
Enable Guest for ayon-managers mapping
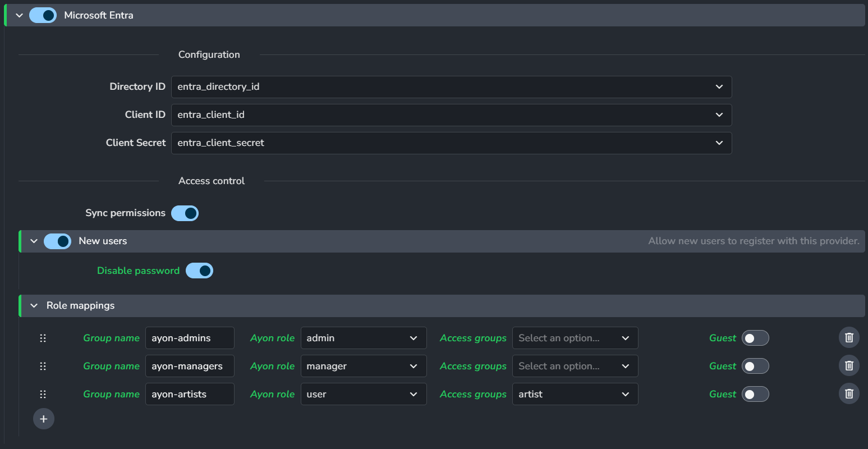tap(755, 366)
